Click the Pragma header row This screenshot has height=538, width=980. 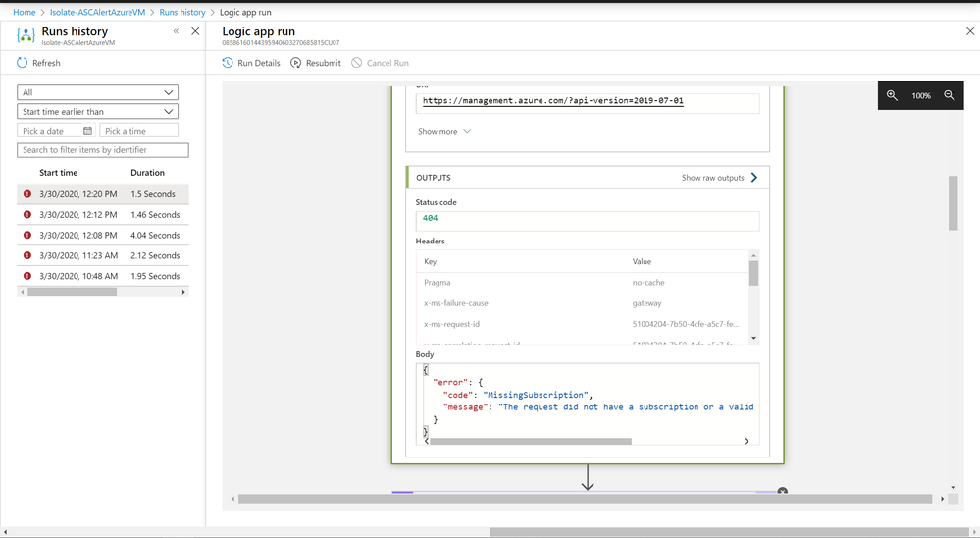point(583,283)
